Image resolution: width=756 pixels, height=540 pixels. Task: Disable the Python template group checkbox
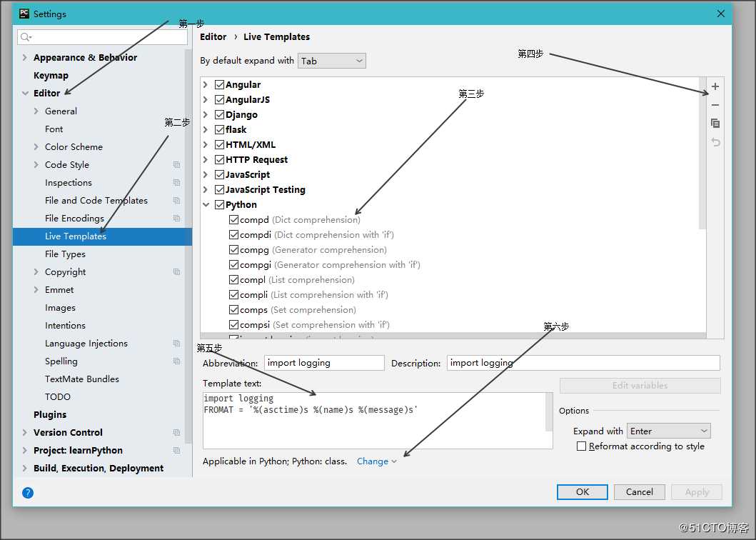(219, 204)
